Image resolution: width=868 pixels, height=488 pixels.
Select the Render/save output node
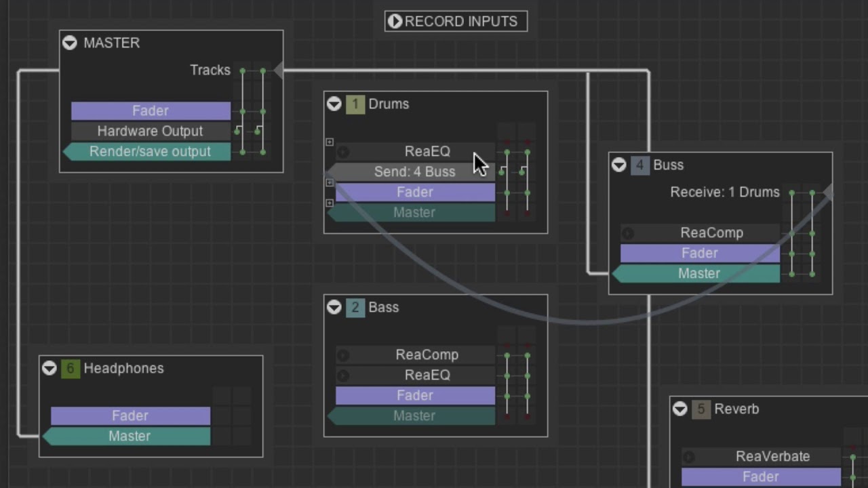146,152
